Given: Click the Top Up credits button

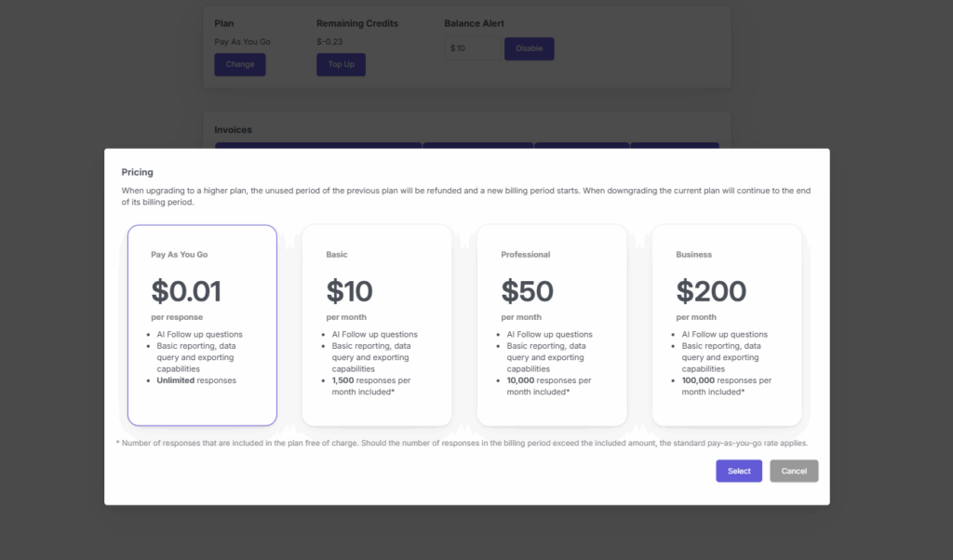Looking at the screenshot, I should click(x=341, y=64).
